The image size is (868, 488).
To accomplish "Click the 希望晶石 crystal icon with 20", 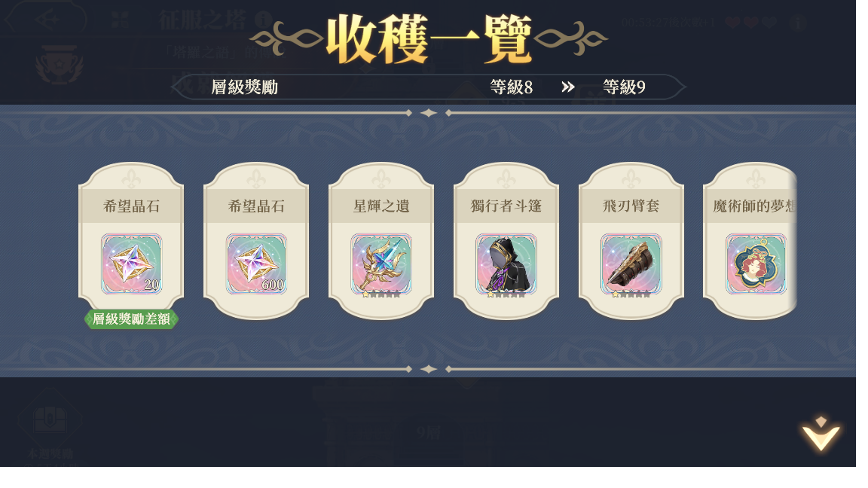I will click(x=131, y=264).
